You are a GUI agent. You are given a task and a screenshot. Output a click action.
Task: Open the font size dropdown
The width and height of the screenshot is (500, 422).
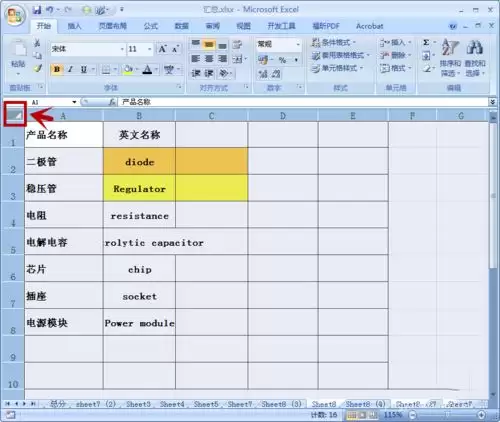pyautogui.click(x=150, y=49)
